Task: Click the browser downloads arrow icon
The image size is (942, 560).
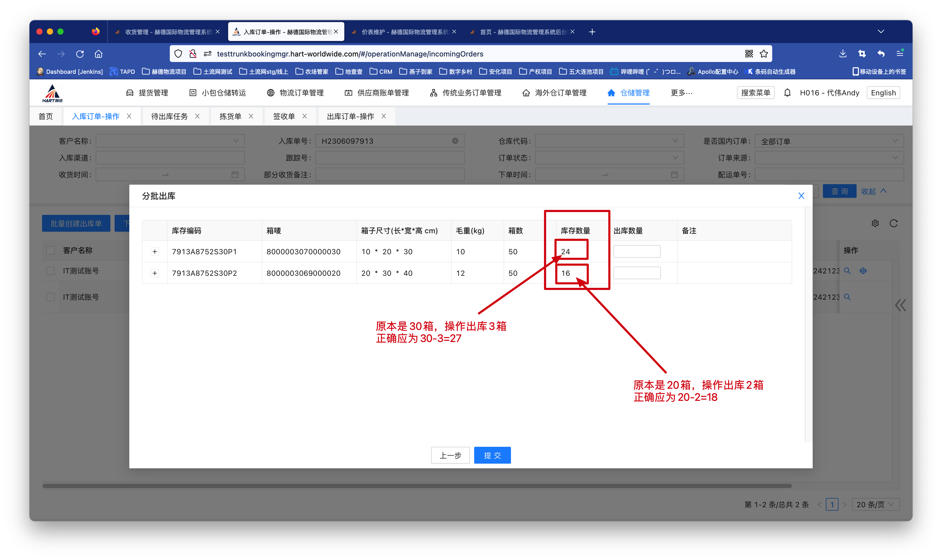Action: pyautogui.click(x=843, y=54)
